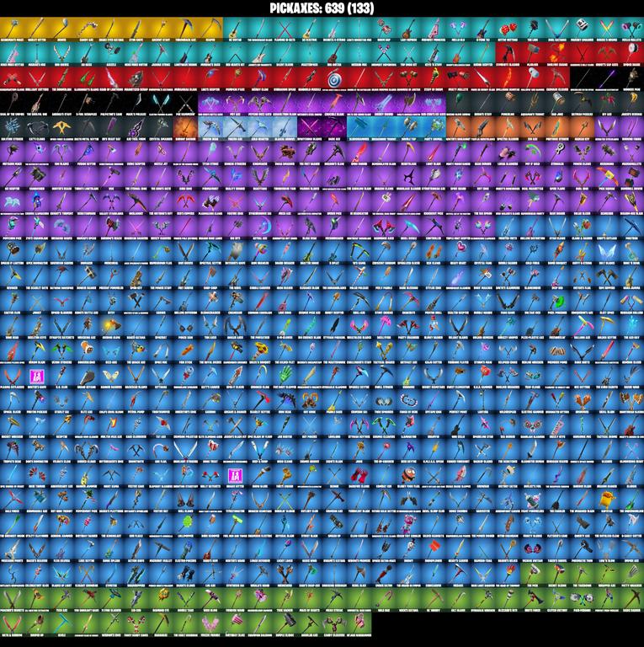Choose the Cat's Claws dark tile

(x=37, y=129)
